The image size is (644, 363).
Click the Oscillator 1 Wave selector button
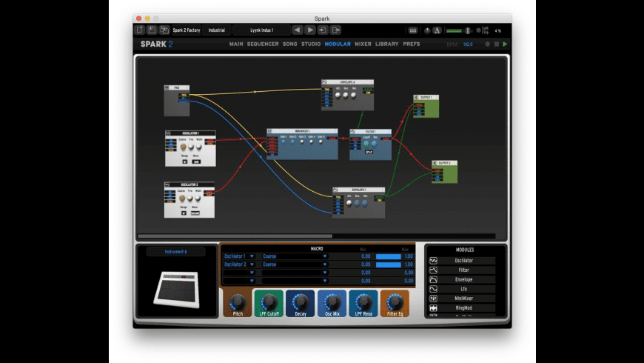coord(196,161)
